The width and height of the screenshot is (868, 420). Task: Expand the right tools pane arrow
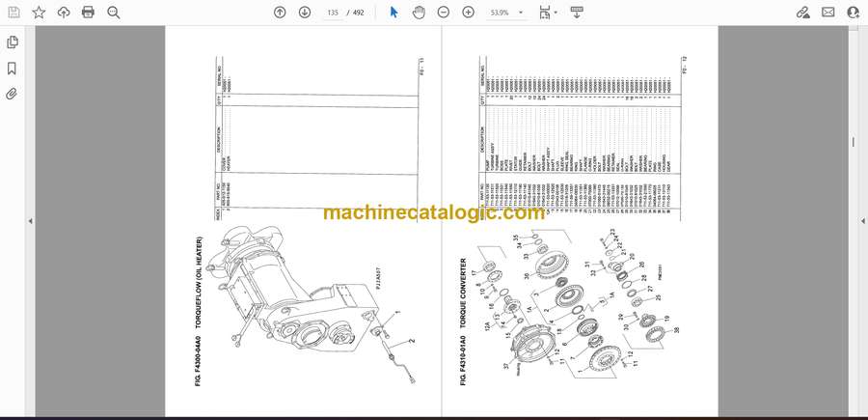coord(862,221)
